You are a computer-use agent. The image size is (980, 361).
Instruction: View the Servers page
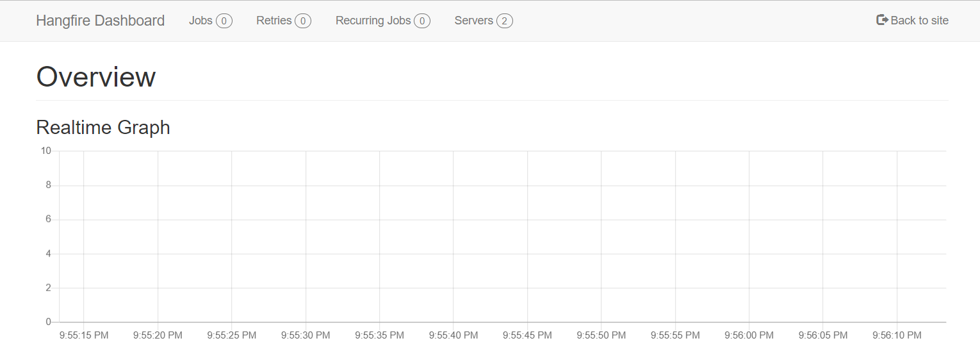click(x=484, y=21)
